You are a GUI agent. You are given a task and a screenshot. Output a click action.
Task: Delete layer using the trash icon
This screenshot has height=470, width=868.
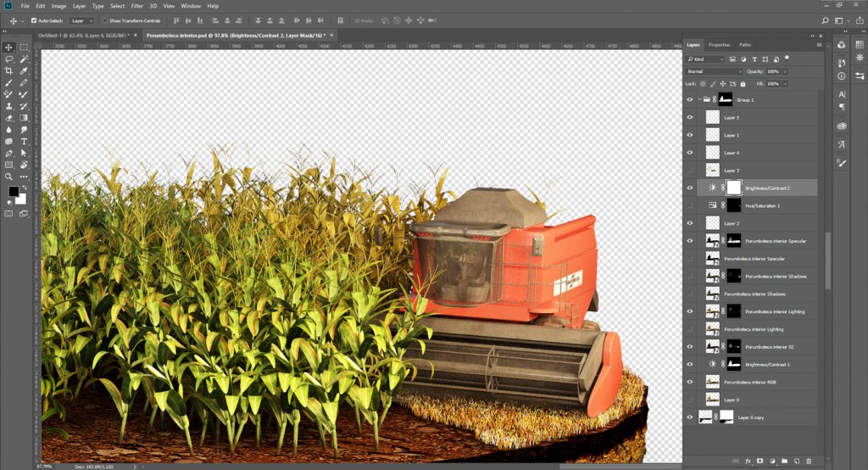(x=809, y=462)
